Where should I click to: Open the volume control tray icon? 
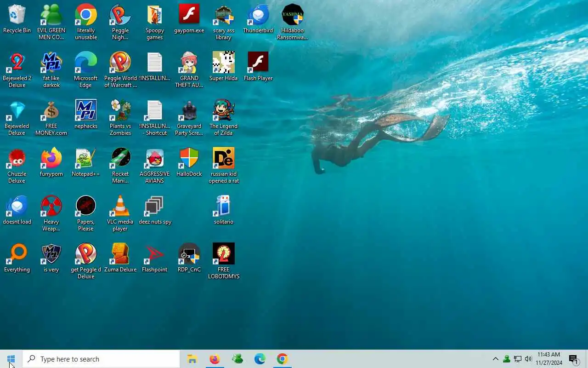tap(528, 359)
